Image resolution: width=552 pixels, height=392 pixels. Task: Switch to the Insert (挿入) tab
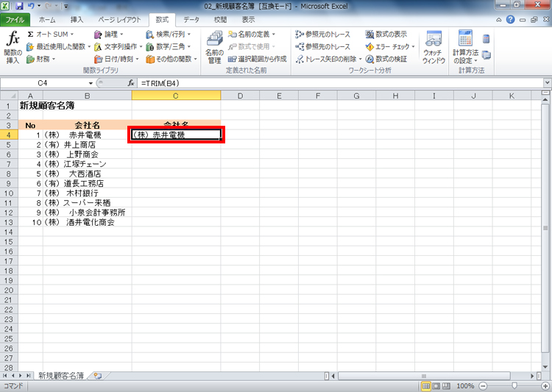click(x=77, y=20)
